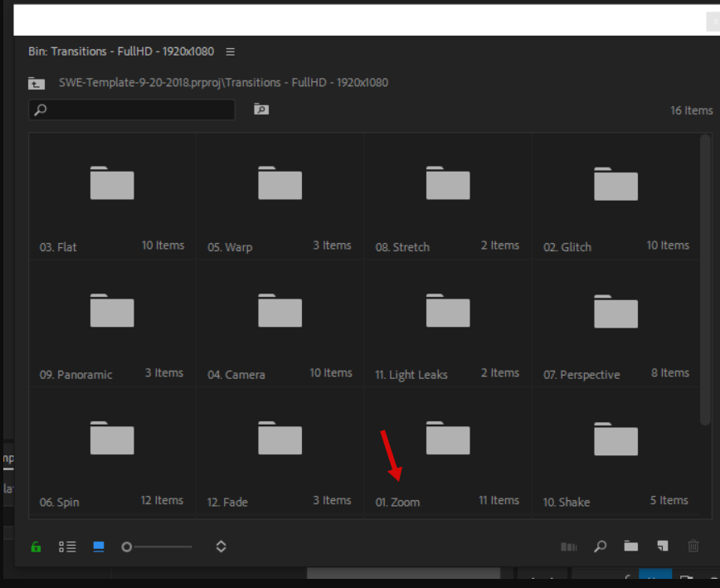Create a New Bin

(x=631, y=547)
